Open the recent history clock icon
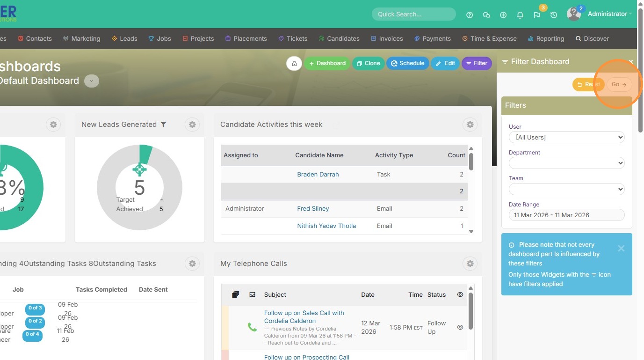Viewport: 644px width, 360px height. pyautogui.click(x=554, y=15)
